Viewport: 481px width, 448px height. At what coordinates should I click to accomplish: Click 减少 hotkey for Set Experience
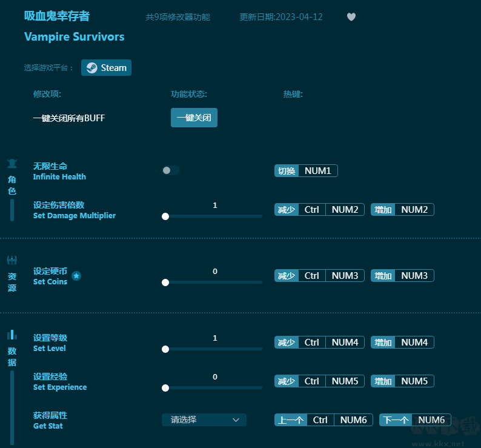pos(319,381)
